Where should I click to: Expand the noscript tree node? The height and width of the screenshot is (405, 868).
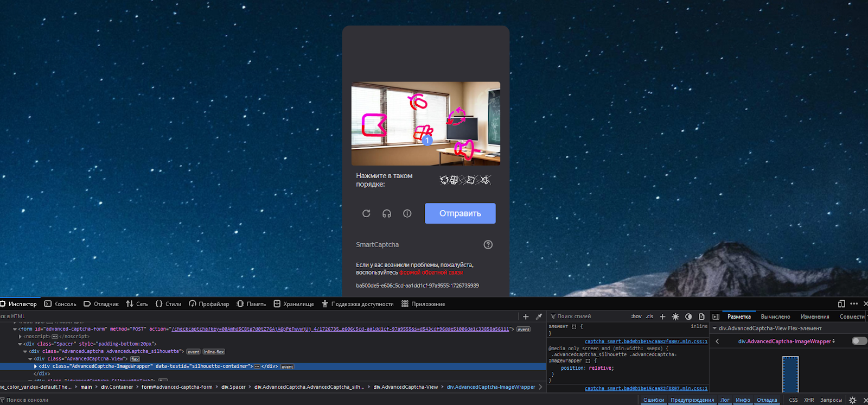(x=21, y=337)
